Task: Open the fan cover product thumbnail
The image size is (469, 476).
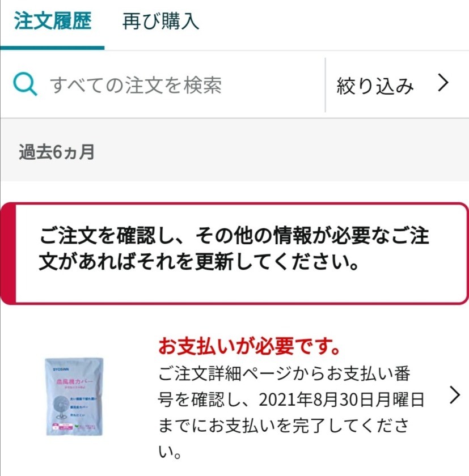Action: point(74,397)
